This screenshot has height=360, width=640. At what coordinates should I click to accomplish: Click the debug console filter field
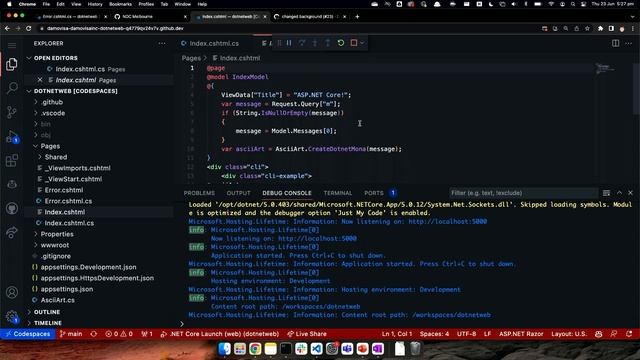pyautogui.click(x=523, y=193)
